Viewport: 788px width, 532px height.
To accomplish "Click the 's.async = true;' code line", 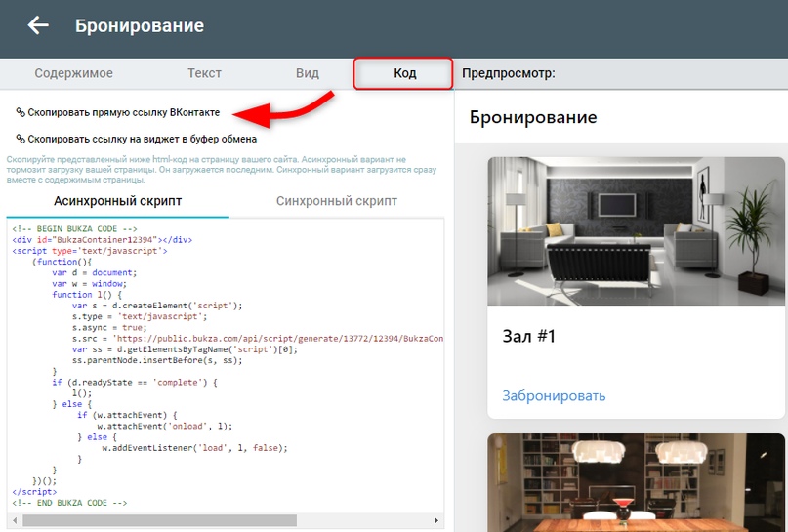I will 109,327.
